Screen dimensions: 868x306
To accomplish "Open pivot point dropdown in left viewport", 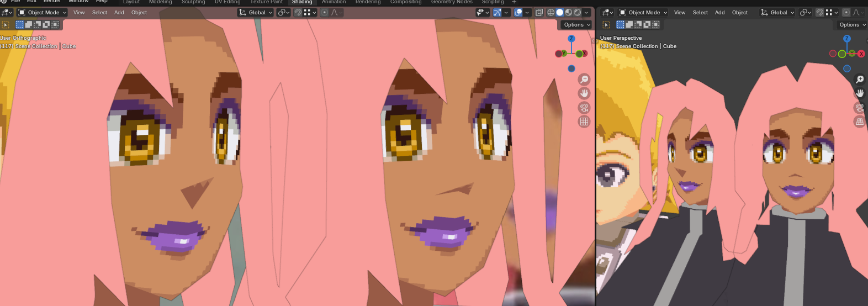I will tap(284, 12).
